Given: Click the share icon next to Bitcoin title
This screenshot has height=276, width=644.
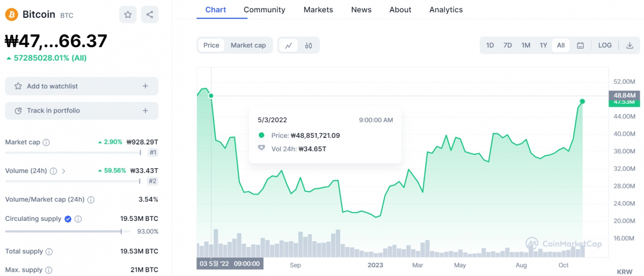Looking at the screenshot, I should click(x=150, y=15).
